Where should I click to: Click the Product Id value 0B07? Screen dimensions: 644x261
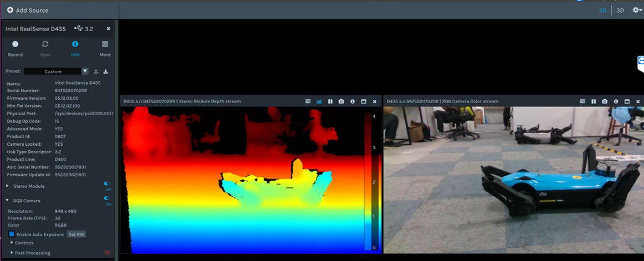(x=60, y=137)
